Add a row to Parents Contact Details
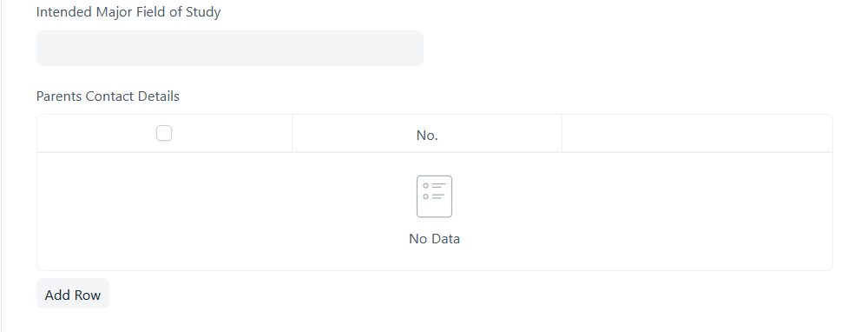 pyautogui.click(x=73, y=295)
